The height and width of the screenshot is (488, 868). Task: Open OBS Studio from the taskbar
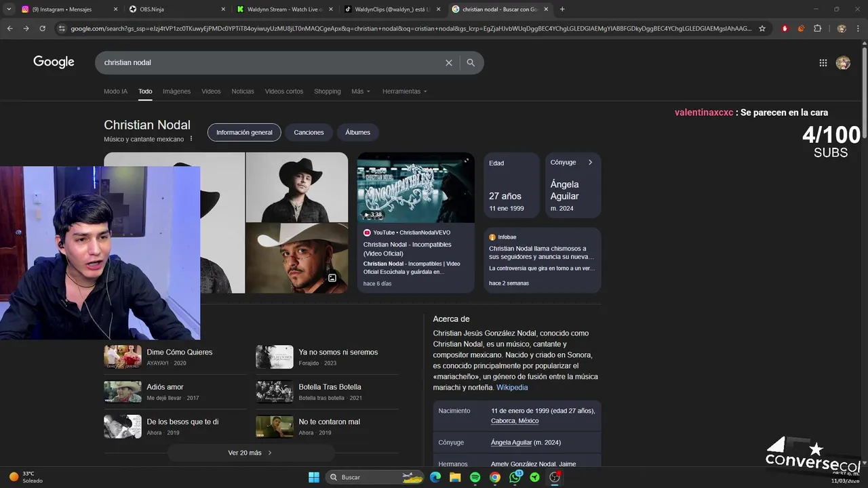[555, 477]
